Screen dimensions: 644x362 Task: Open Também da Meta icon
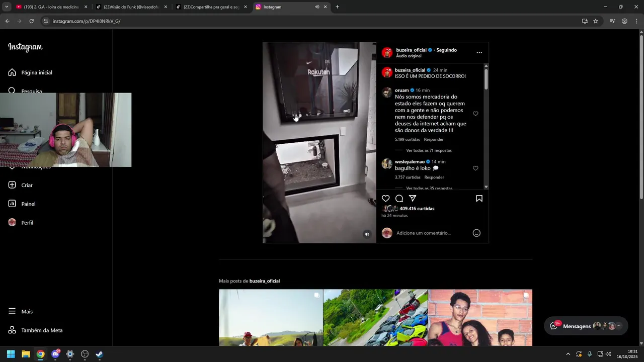coord(12,330)
